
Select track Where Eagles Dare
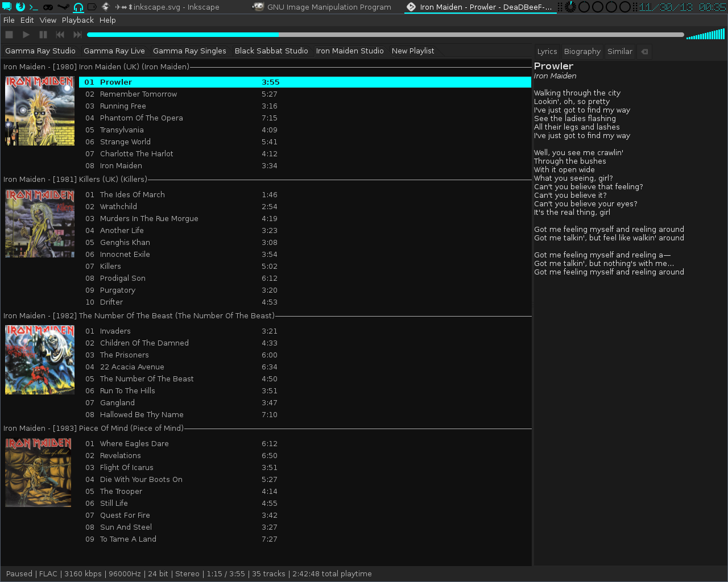click(305, 443)
